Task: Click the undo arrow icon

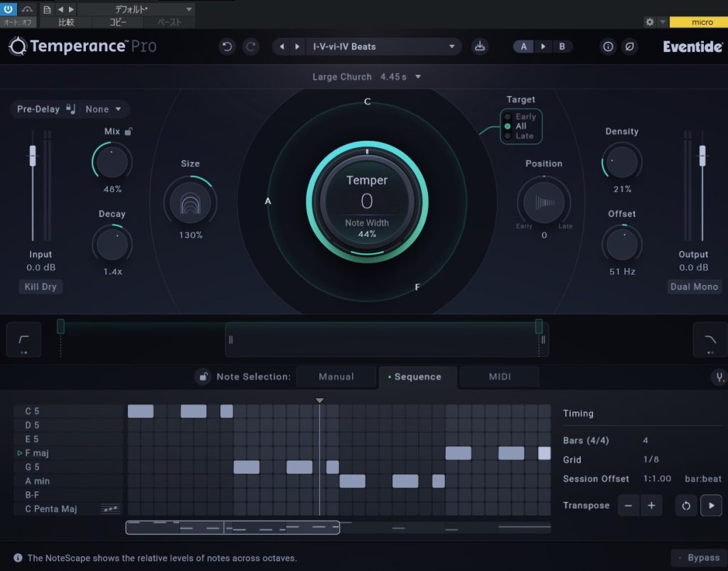Action: 227,47
